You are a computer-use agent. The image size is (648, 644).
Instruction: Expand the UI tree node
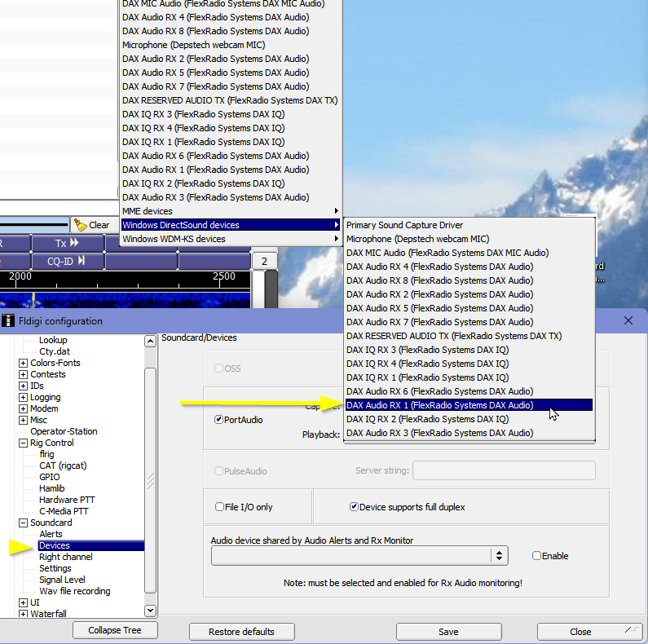[x=23, y=602]
